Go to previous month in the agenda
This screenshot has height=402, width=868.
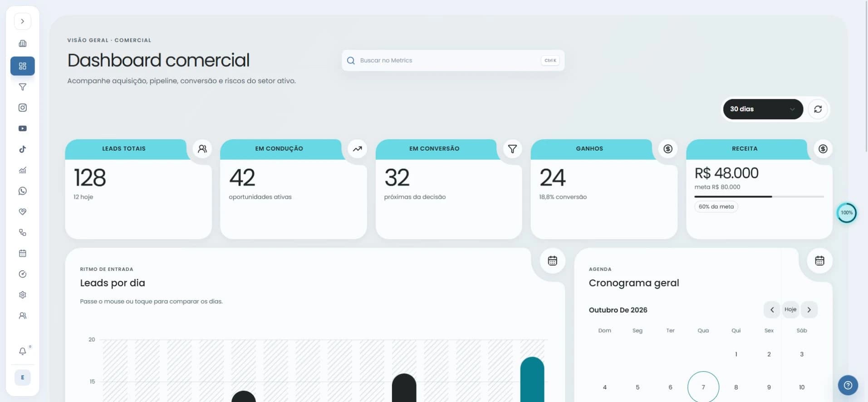[772, 309]
